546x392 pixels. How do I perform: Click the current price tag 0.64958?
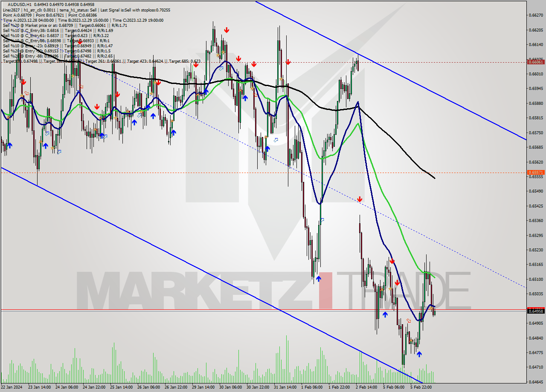[536, 311]
